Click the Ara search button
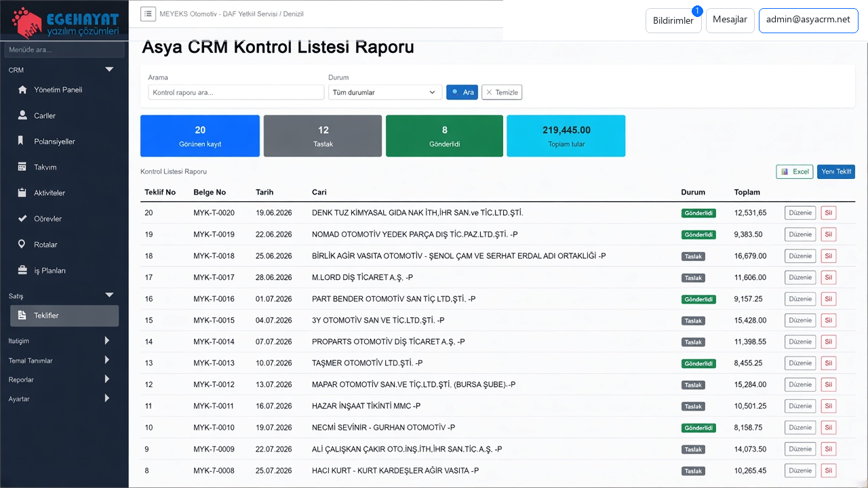868x488 pixels. point(462,92)
